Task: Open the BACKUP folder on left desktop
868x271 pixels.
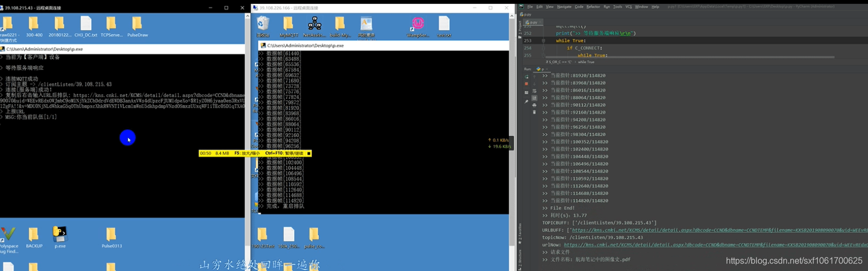Action: [x=34, y=238]
